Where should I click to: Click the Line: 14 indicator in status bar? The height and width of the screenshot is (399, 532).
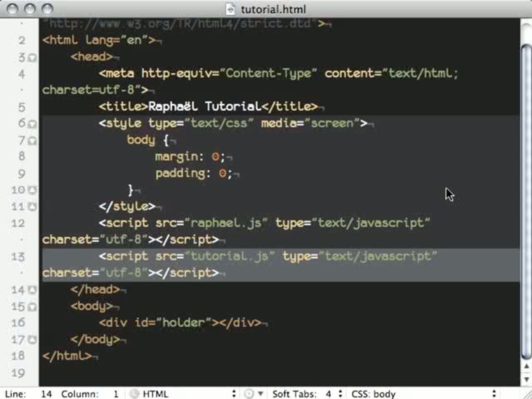tap(28, 394)
